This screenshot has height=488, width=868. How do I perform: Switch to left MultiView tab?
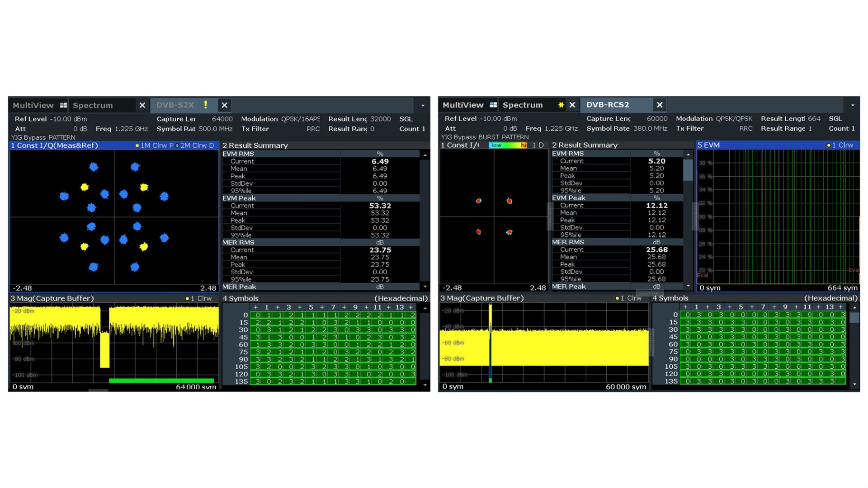pyautogui.click(x=33, y=105)
